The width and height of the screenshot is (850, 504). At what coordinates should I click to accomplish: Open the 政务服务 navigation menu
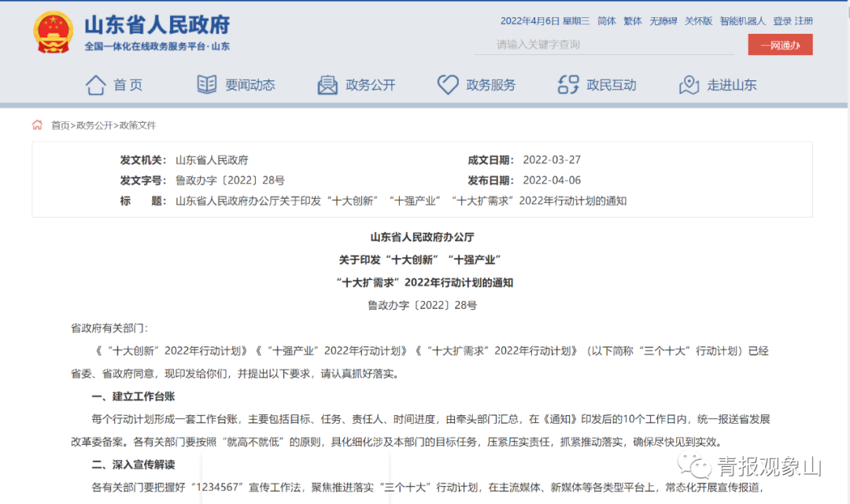[x=490, y=85]
